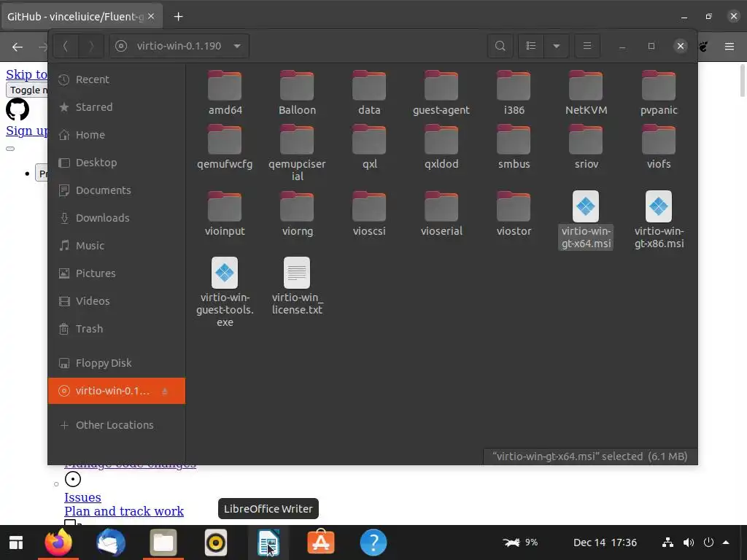Open Pictures in the sidebar

116,273
